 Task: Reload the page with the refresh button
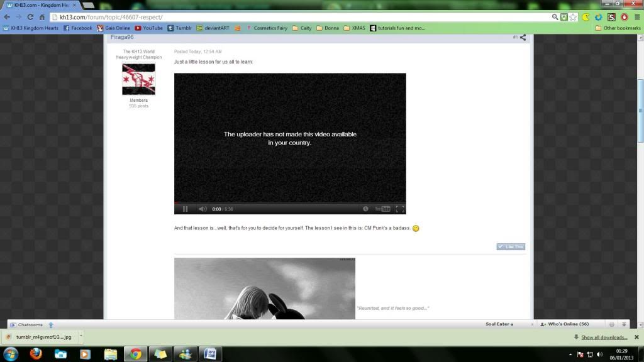tap(30, 17)
